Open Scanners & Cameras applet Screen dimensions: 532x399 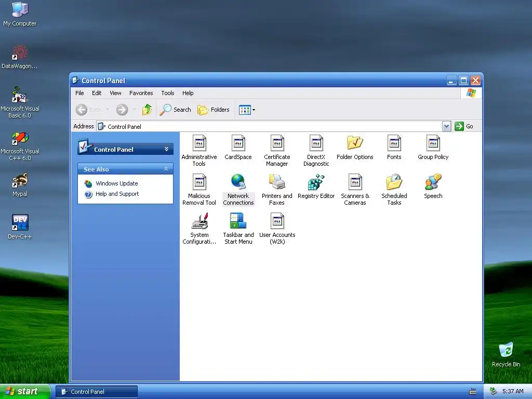point(355,190)
